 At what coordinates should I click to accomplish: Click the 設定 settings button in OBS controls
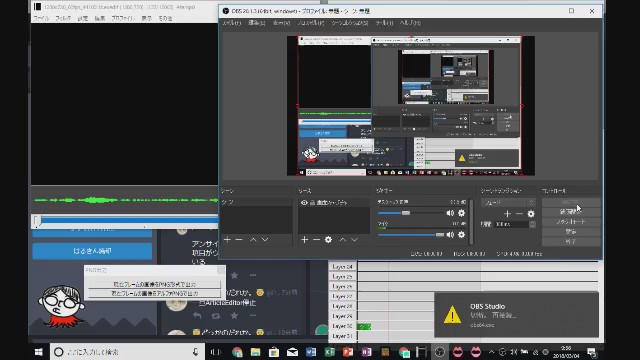(x=571, y=231)
